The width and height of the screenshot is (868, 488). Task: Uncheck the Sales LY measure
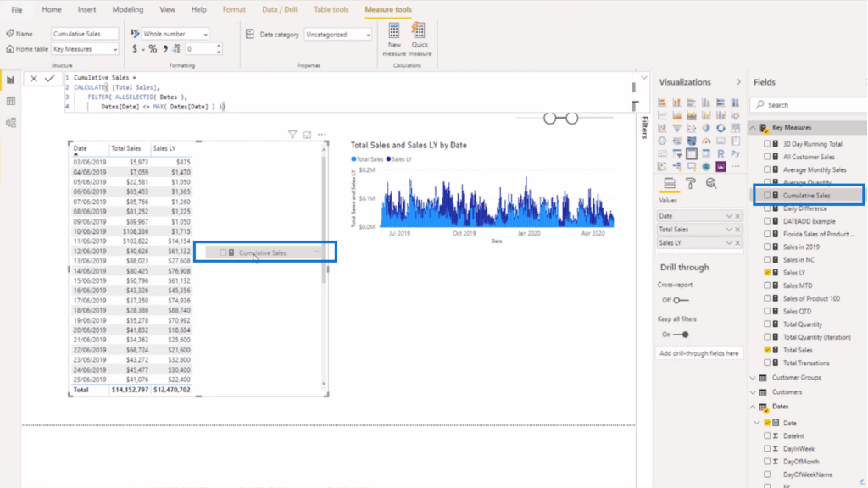pyautogui.click(x=767, y=272)
